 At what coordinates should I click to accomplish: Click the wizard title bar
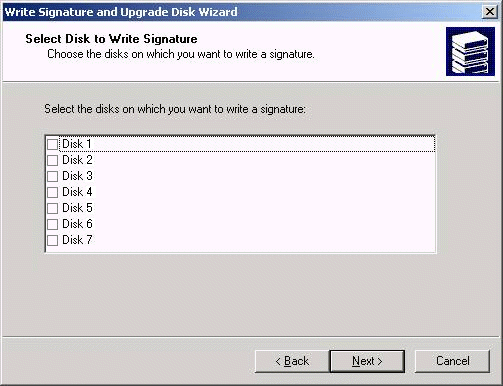coord(242,12)
